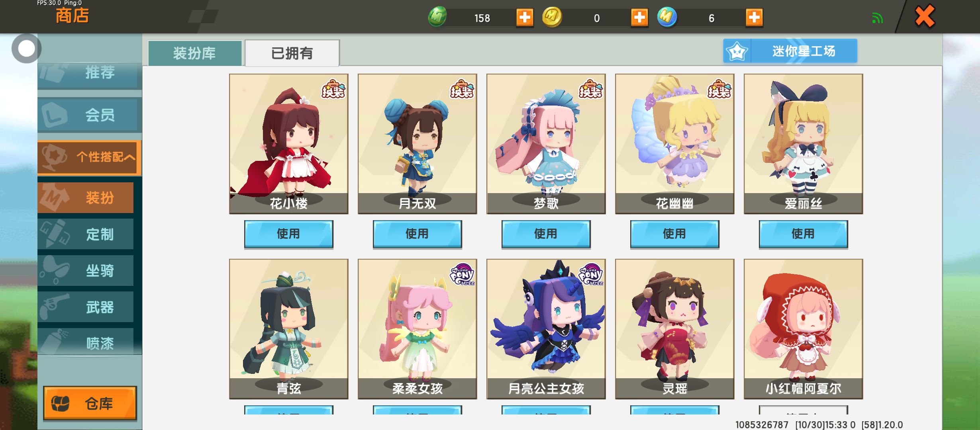Open the 武器 weapons category

86,307
